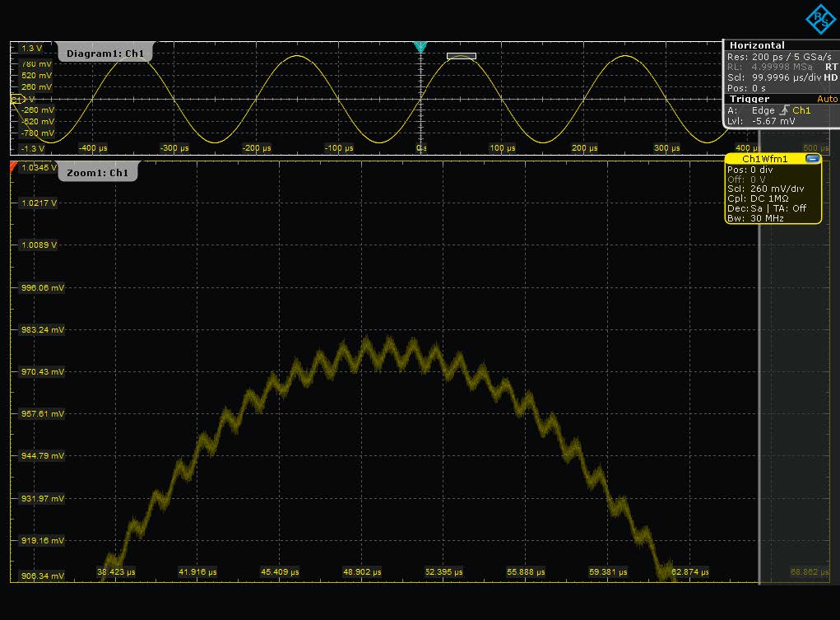Toggle the Auto trigger mode label

[827, 99]
